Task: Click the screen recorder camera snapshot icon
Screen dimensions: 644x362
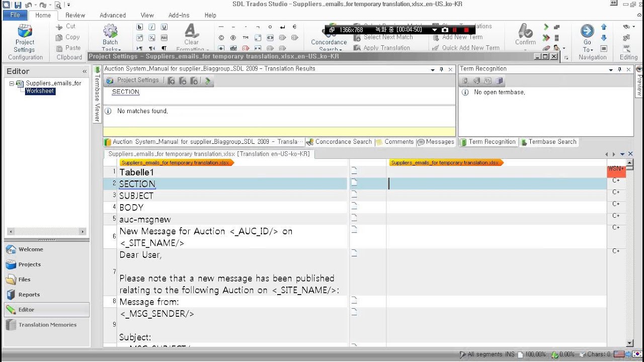Action: [445, 30]
